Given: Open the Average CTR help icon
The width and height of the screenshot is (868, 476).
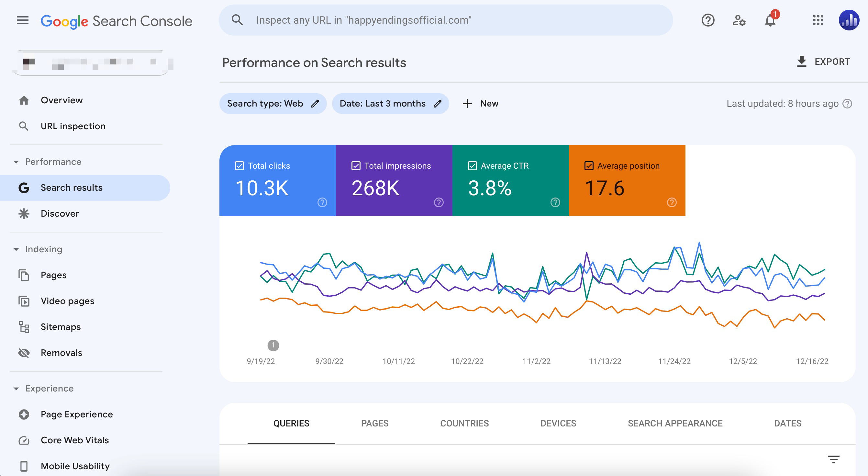Looking at the screenshot, I should pyautogui.click(x=555, y=202).
